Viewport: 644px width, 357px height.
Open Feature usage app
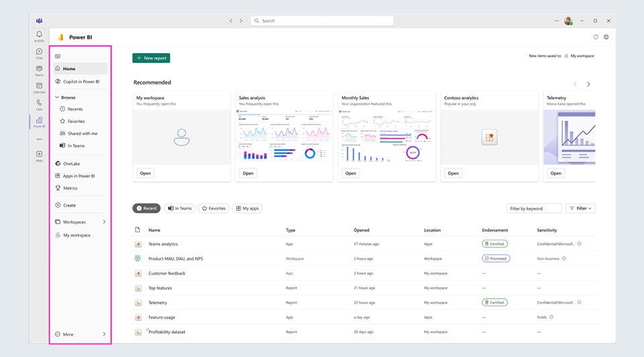coord(162,317)
